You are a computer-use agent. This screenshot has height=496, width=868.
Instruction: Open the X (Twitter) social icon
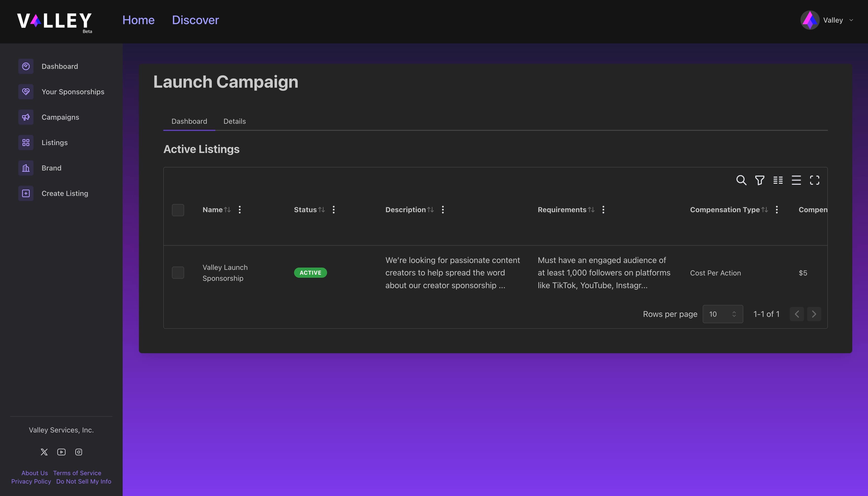point(44,452)
